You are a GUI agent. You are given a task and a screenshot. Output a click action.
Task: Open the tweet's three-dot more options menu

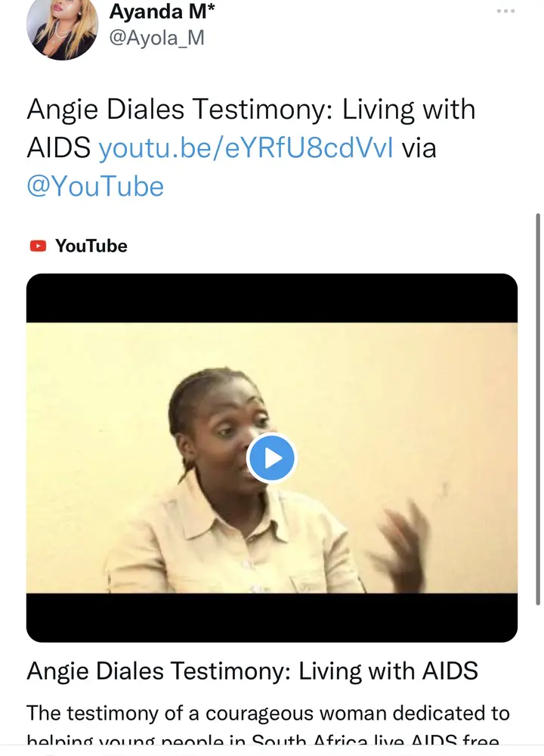[x=505, y=11]
